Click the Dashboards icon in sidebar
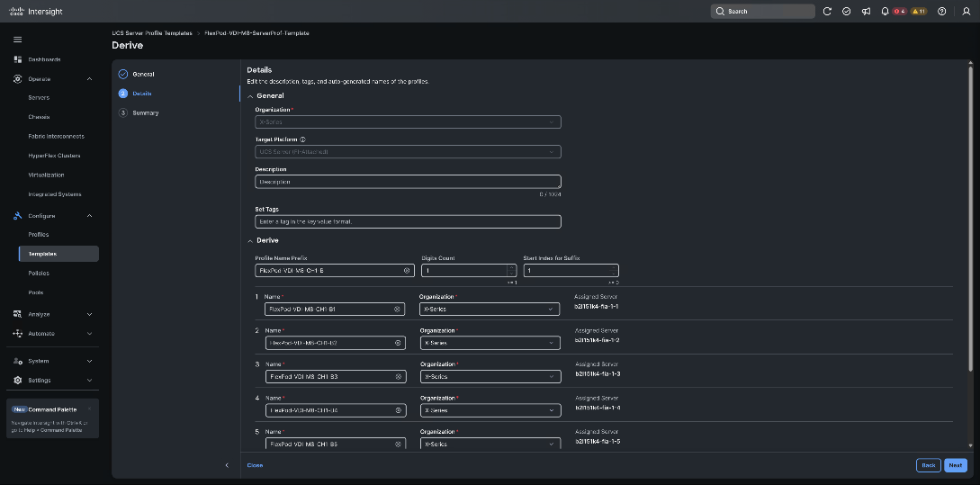Image resolution: width=980 pixels, height=485 pixels. pyautogui.click(x=17, y=59)
